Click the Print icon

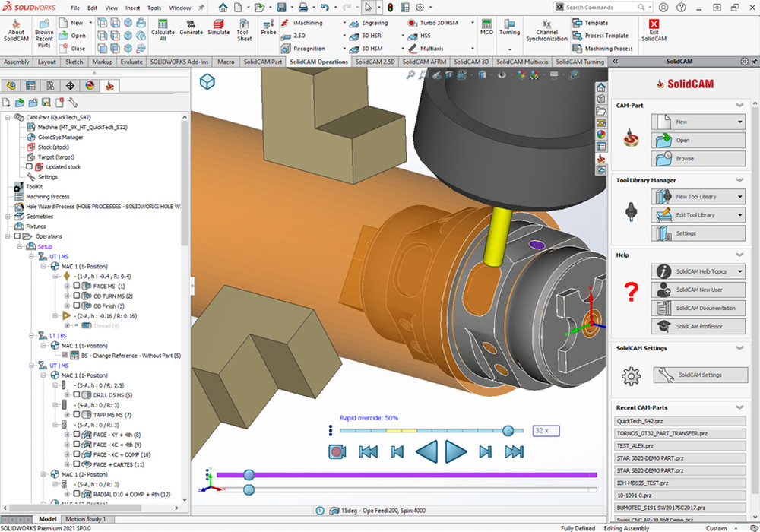(x=303, y=8)
